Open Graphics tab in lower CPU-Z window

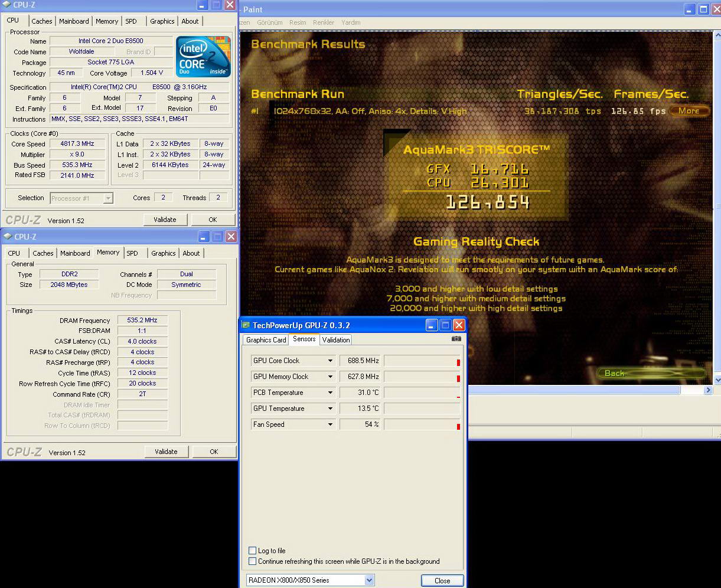click(x=163, y=253)
